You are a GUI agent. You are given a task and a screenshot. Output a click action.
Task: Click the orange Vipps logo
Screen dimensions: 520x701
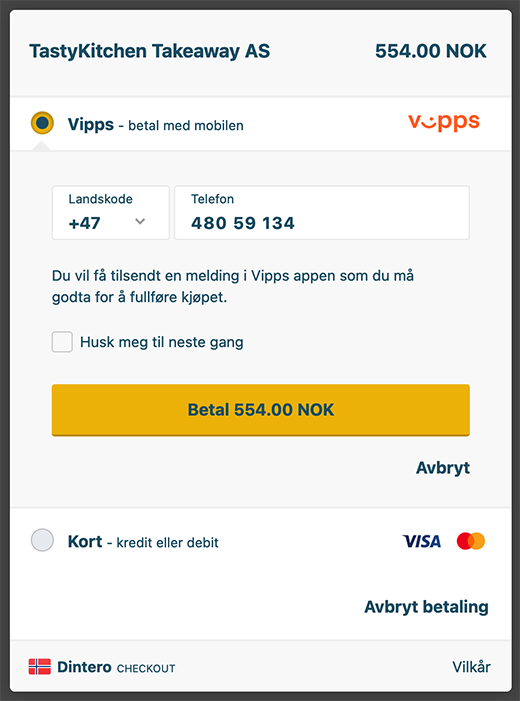444,122
